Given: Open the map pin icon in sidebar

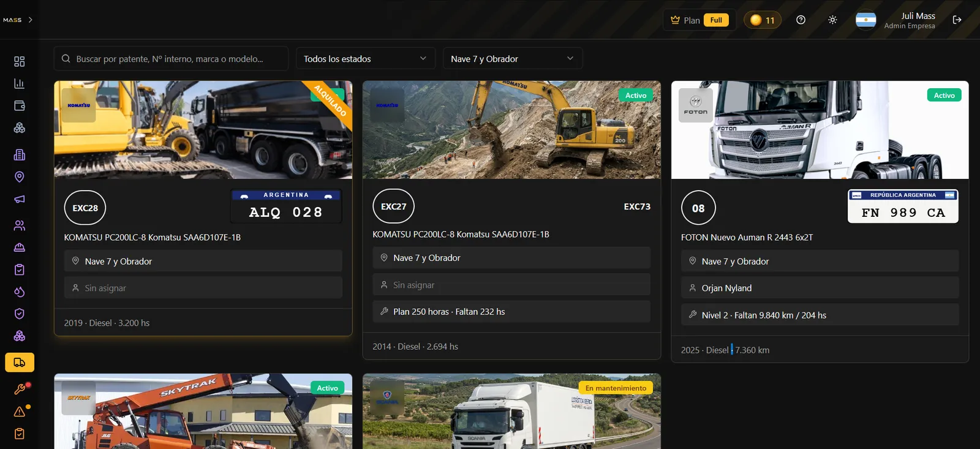Looking at the screenshot, I should tap(20, 177).
